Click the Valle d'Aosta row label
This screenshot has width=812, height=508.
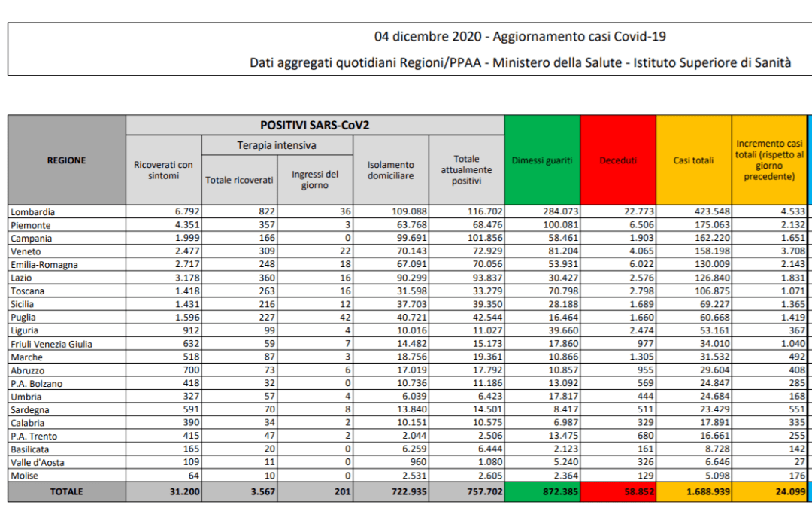[38, 462]
